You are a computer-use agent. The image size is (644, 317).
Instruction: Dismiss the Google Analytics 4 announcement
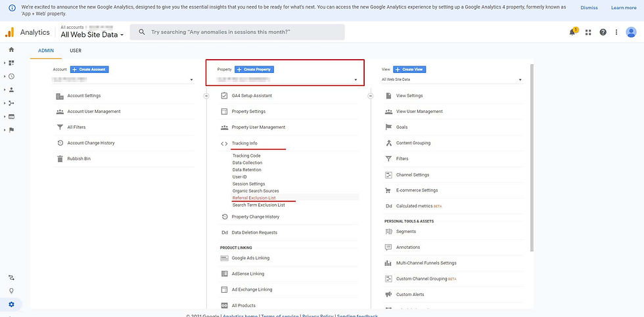(x=589, y=8)
